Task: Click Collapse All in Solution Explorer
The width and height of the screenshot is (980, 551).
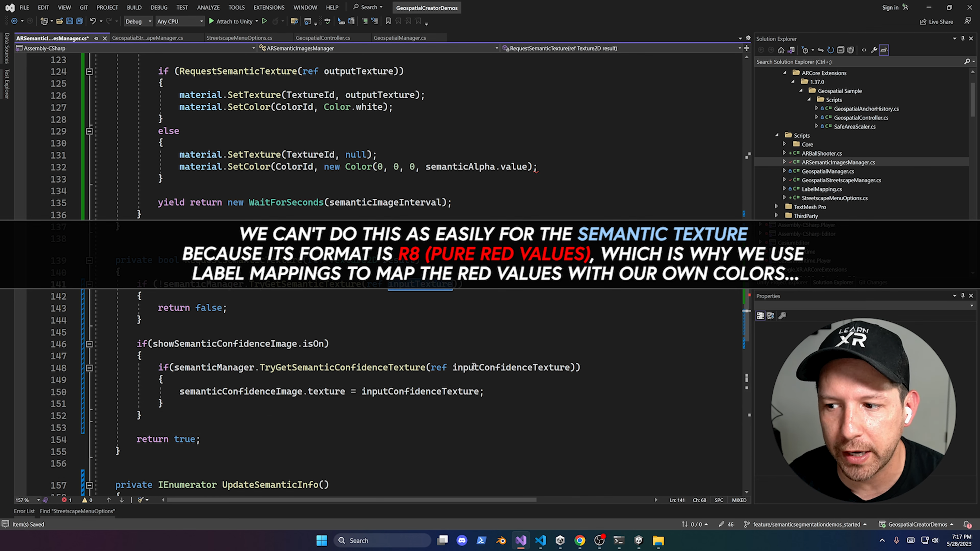Action: pyautogui.click(x=840, y=50)
